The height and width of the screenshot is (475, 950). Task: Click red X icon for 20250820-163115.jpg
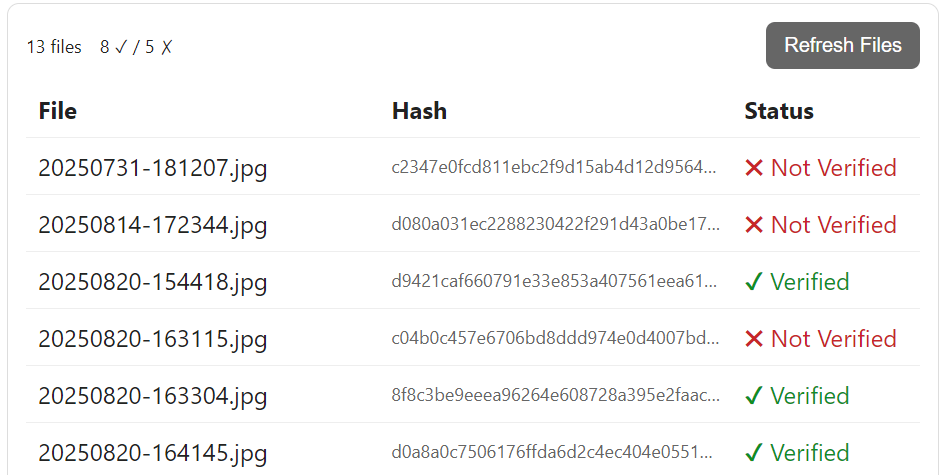pyautogui.click(x=754, y=339)
